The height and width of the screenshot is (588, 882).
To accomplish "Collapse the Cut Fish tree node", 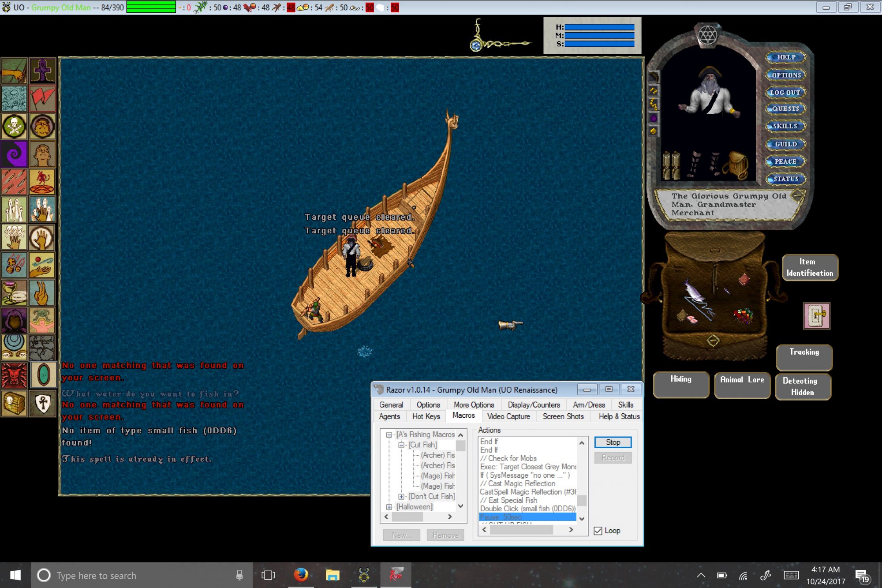I will [401, 445].
